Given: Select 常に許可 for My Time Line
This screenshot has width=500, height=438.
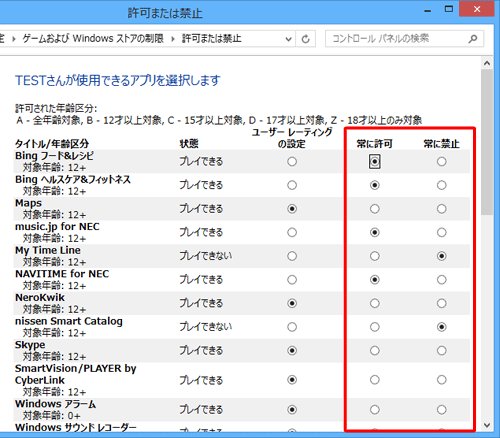Looking at the screenshot, I should tap(375, 256).
